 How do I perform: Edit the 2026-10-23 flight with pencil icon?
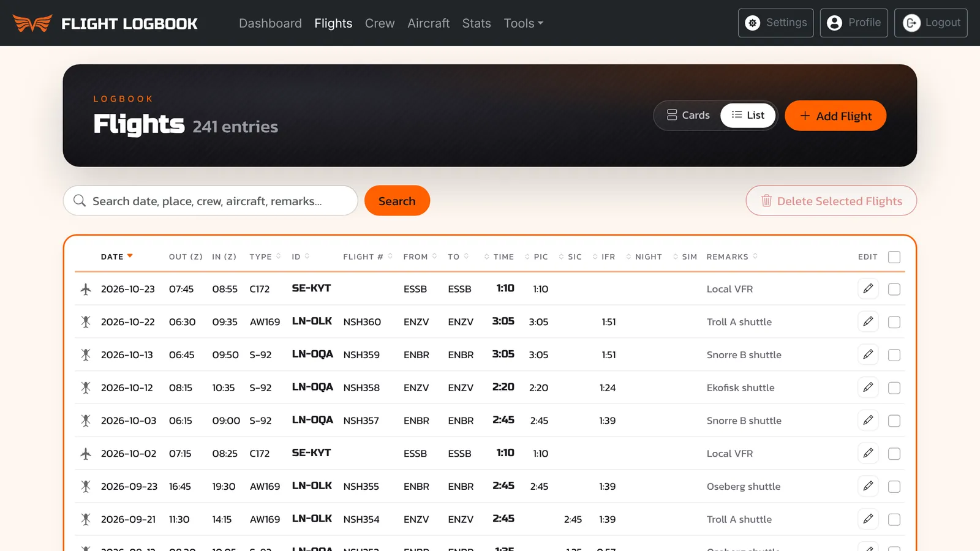click(x=868, y=288)
